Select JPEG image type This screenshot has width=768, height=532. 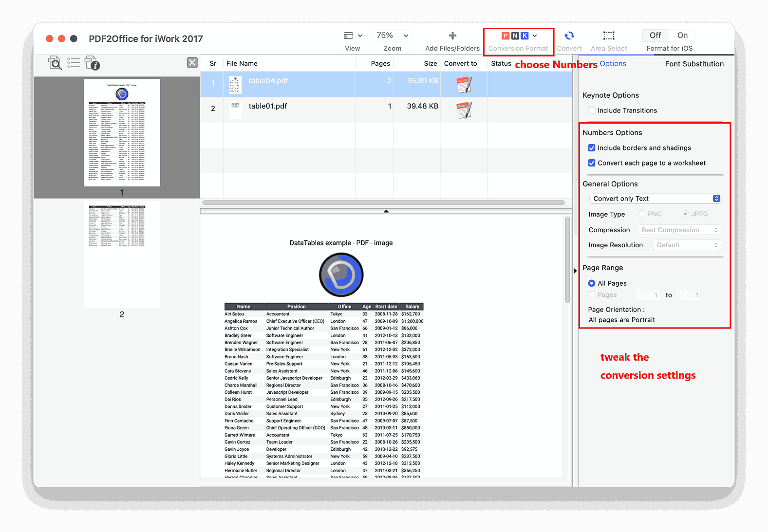pos(685,214)
